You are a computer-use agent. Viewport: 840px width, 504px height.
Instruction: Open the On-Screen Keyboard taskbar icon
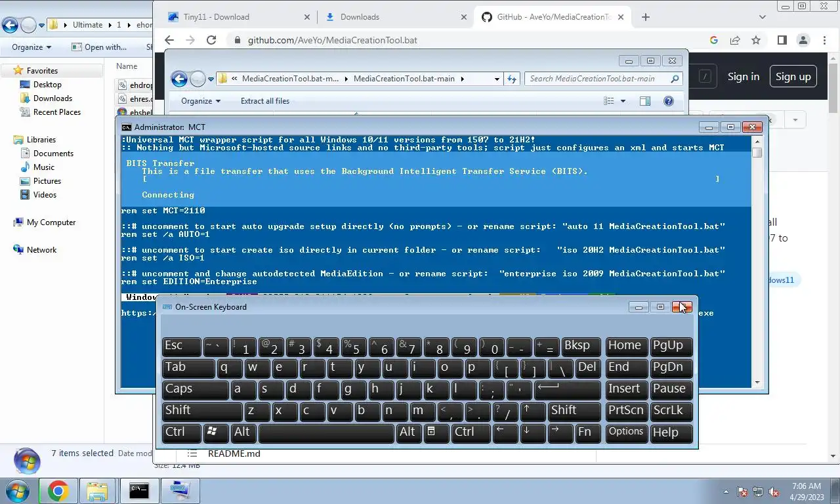[x=180, y=491]
